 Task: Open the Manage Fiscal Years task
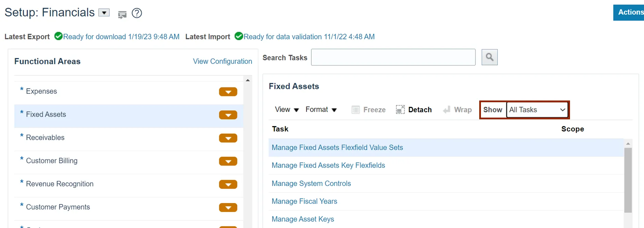(304, 201)
